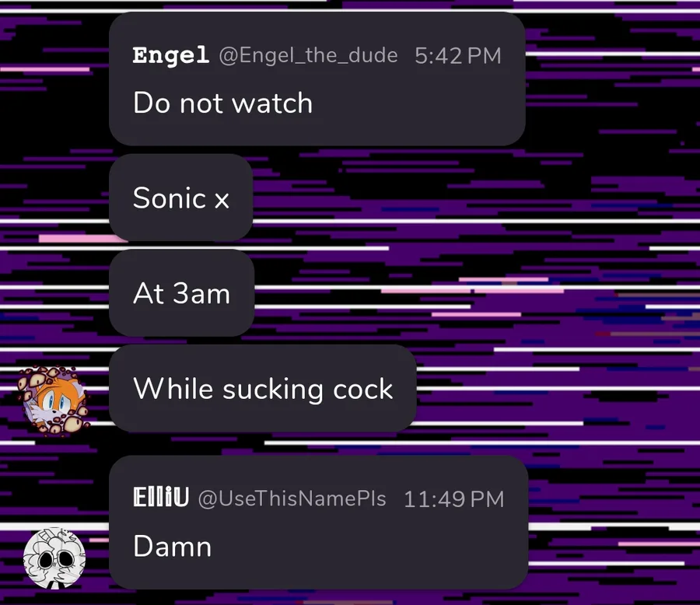Open the skull-face sketch avatar profile
The image size is (700, 605).
tap(54, 558)
